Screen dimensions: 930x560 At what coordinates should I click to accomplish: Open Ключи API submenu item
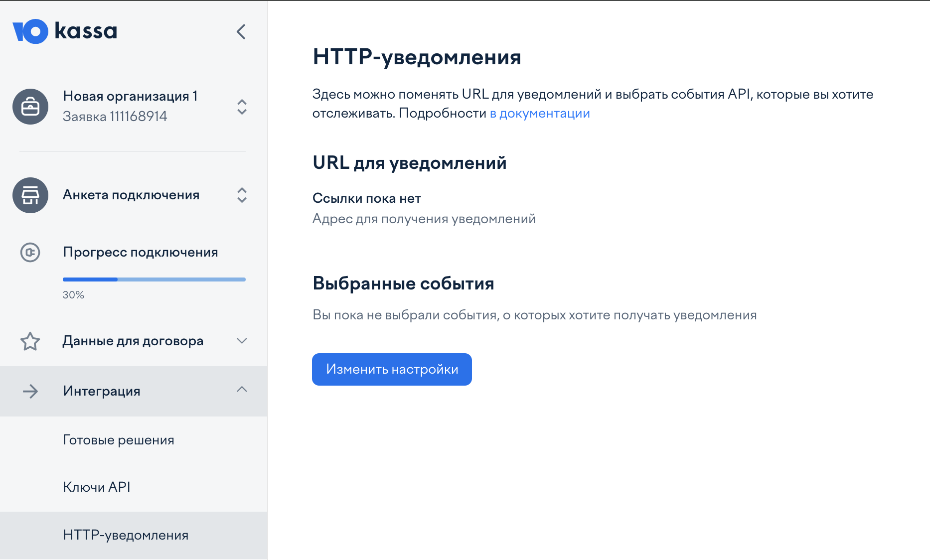tap(97, 487)
